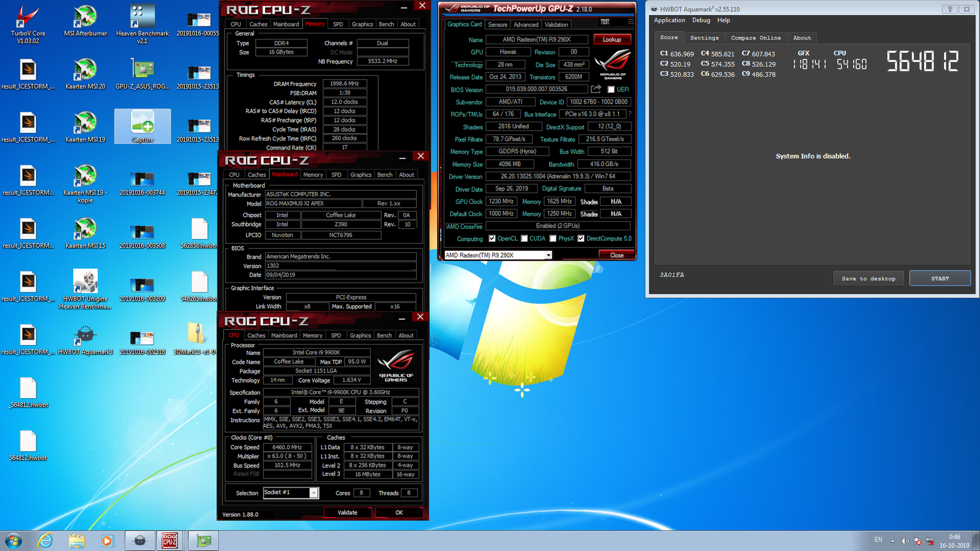The width and height of the screenshot is (980, 551).
Task: Click START button in Aquamark
Action: (940, 279)
